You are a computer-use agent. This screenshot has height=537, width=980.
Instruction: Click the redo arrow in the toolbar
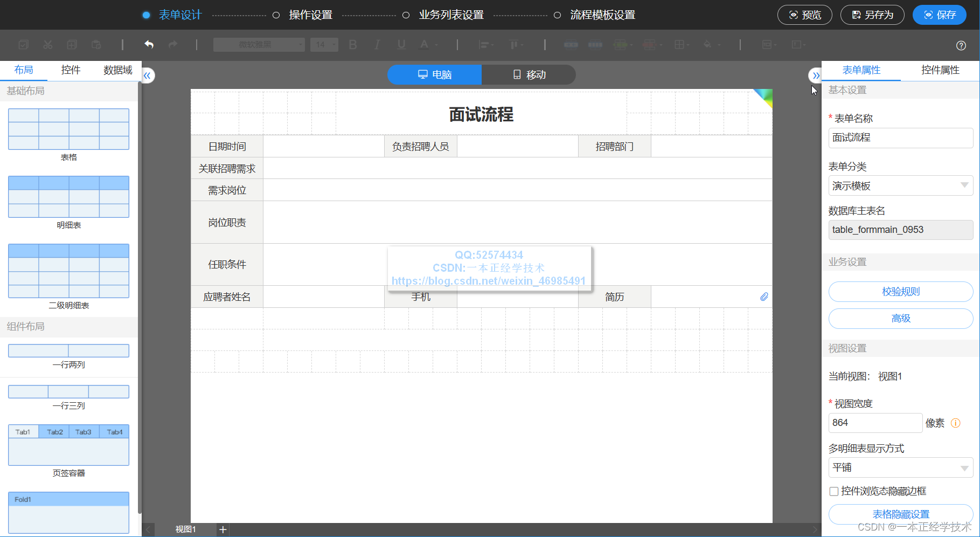[173, 45]
